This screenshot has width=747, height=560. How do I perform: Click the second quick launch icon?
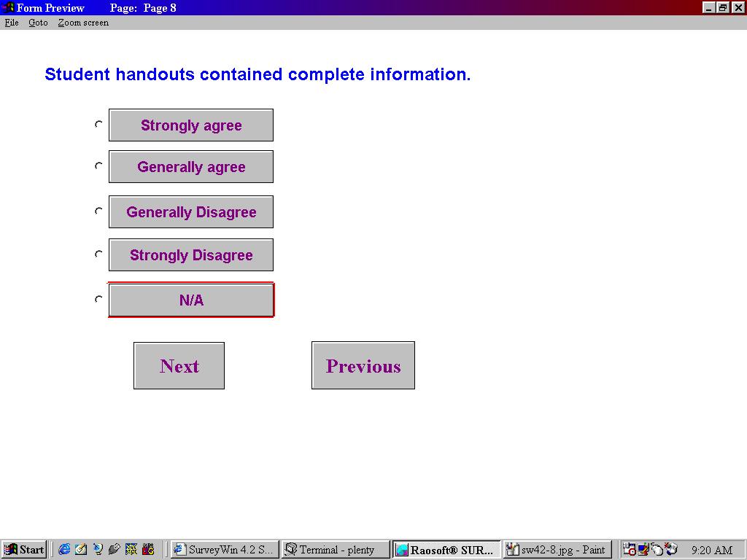(81, 550)
